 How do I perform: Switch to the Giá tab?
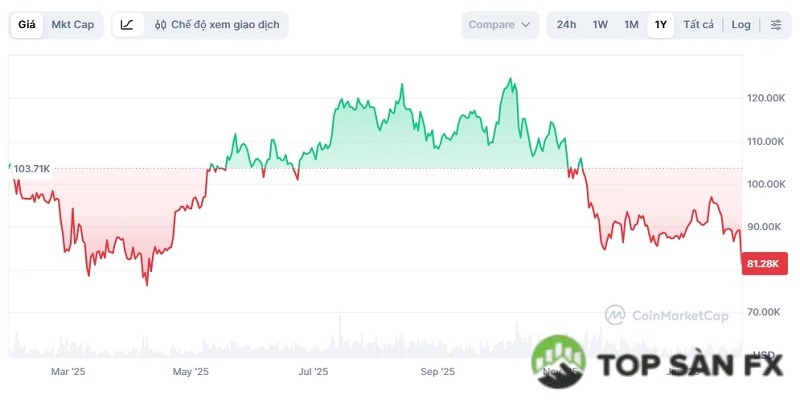pos(27,25)
